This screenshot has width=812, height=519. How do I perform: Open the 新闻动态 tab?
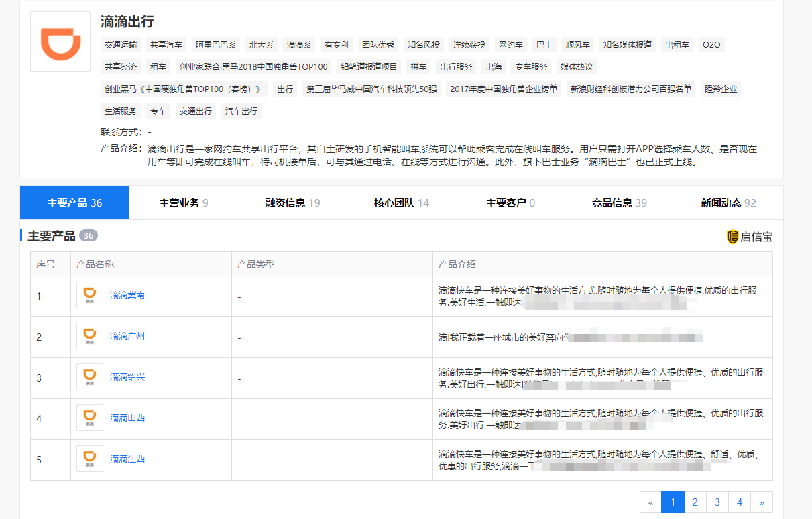tap(728, 203)
